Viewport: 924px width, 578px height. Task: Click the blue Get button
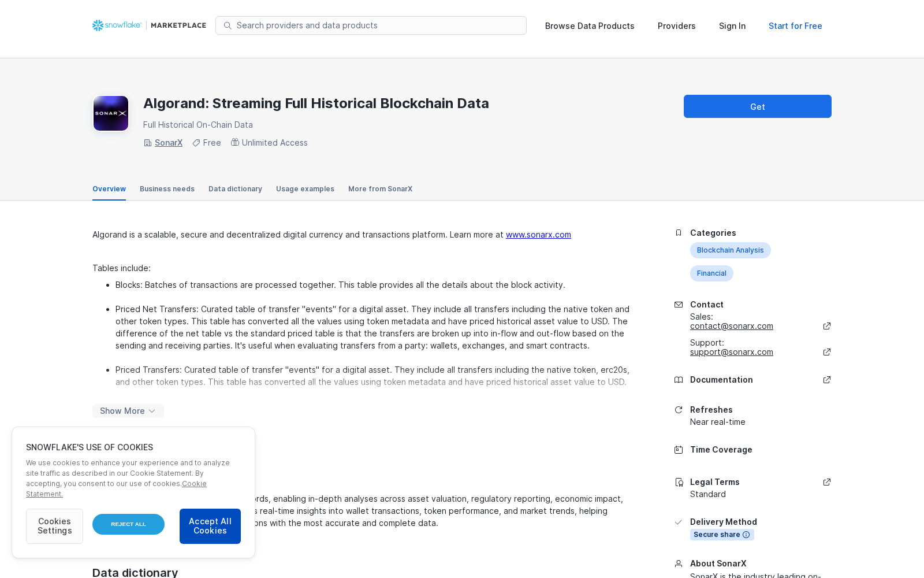click(758, 106)
